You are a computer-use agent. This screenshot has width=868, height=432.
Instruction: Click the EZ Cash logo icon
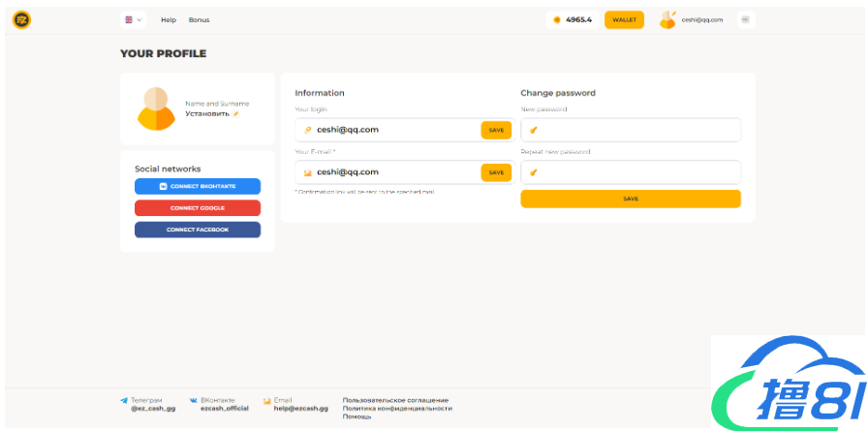21,19
